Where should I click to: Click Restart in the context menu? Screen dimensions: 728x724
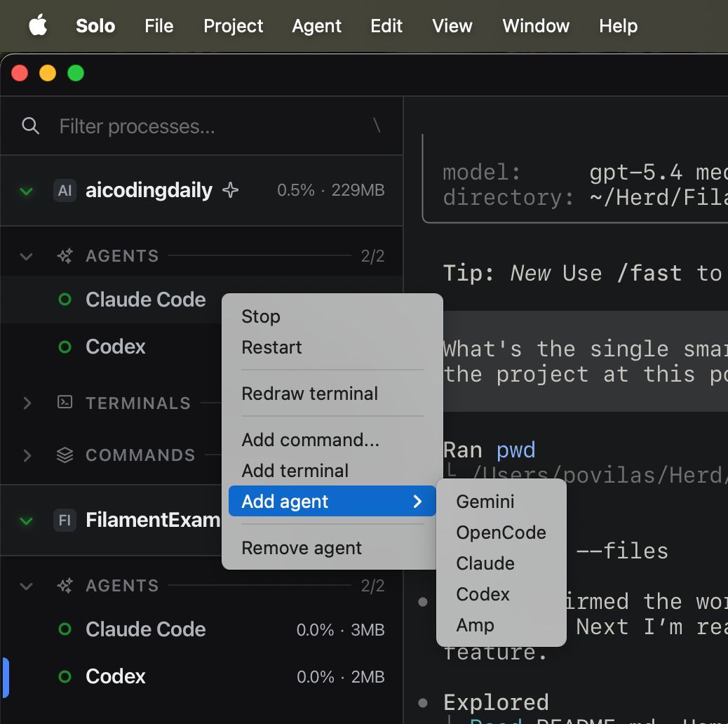[x=271, y=347]
